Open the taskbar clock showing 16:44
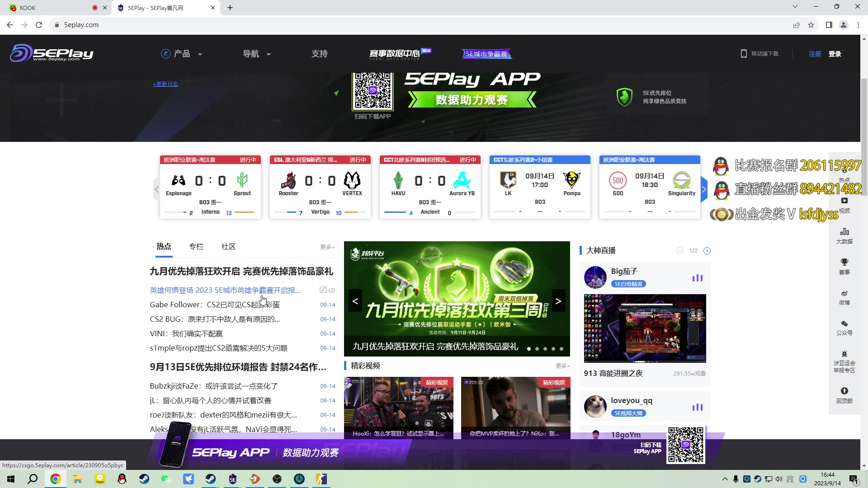This screenshot has height=488, width=868. (x=827, y=479)
